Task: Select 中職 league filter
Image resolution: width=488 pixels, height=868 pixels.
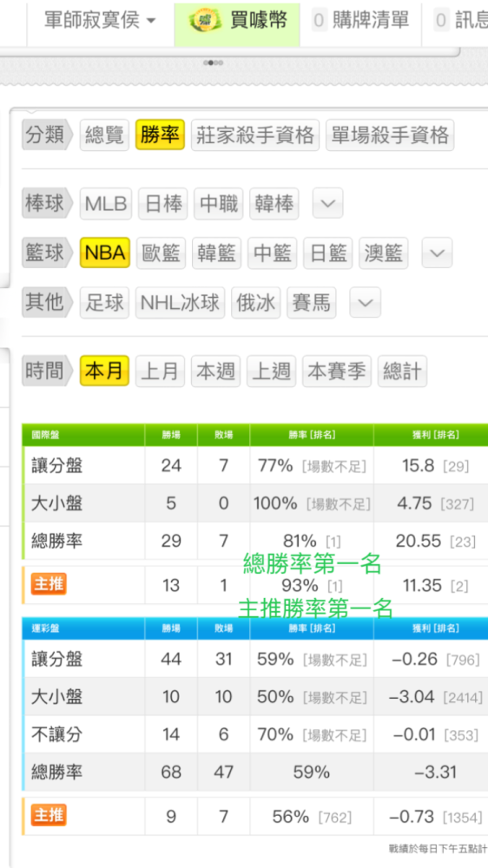Action: pyautogui.click(x=219, y=204)
